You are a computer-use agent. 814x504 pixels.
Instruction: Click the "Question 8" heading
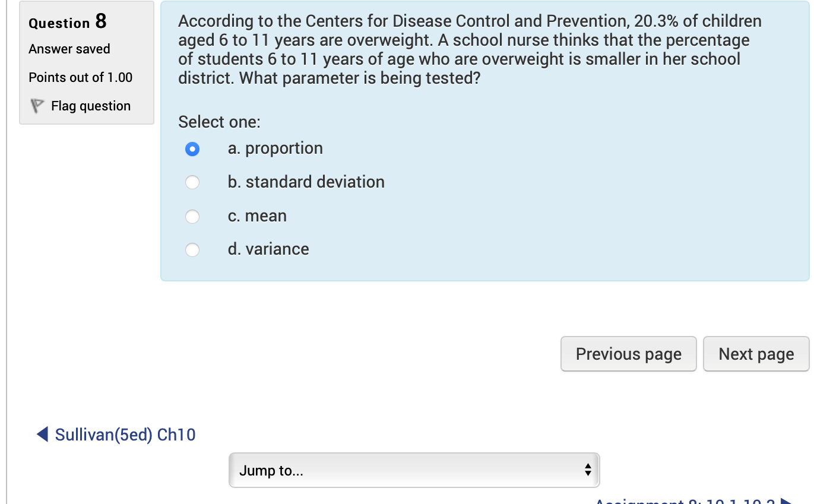pyautogui.click(x=66, y=23)
